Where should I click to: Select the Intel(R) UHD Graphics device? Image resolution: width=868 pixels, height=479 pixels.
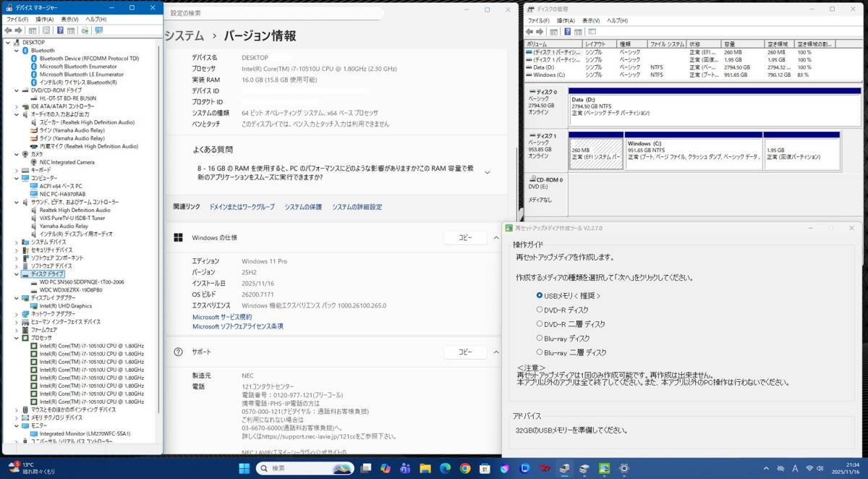65,305
